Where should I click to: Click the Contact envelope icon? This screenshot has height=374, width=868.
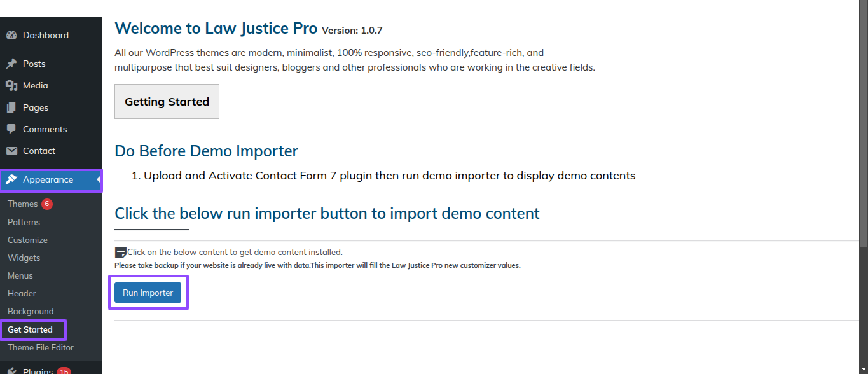(11, 151)
